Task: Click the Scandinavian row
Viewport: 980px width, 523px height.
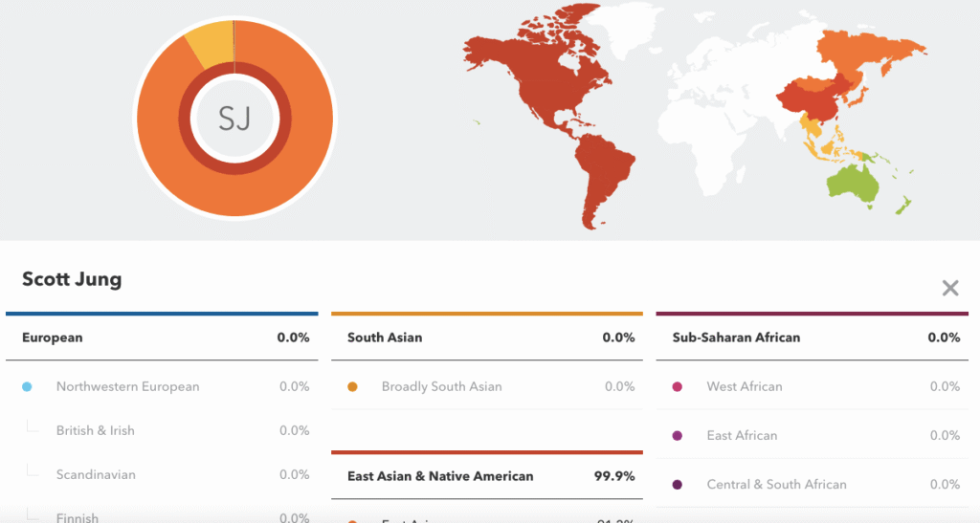Action: [x=96, y=474]
